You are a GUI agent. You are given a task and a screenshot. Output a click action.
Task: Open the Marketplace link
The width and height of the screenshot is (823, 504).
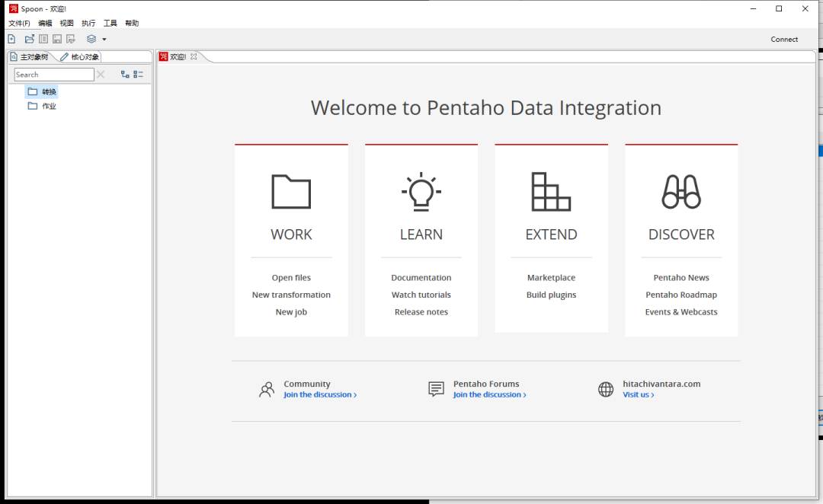(551, 277)
